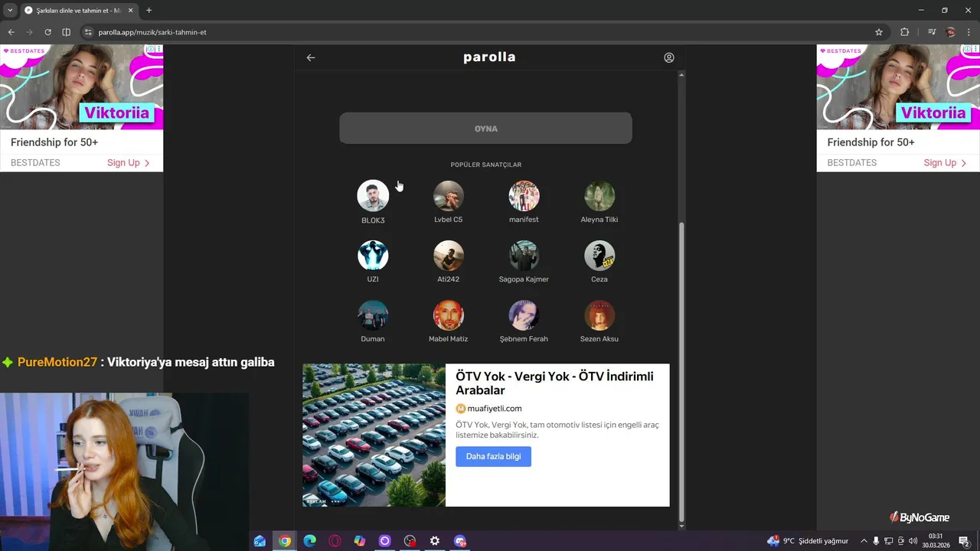This screenshot has width=980, height=551.
Task: Click the scrollbar down arrow
Action: click(681, 527)
